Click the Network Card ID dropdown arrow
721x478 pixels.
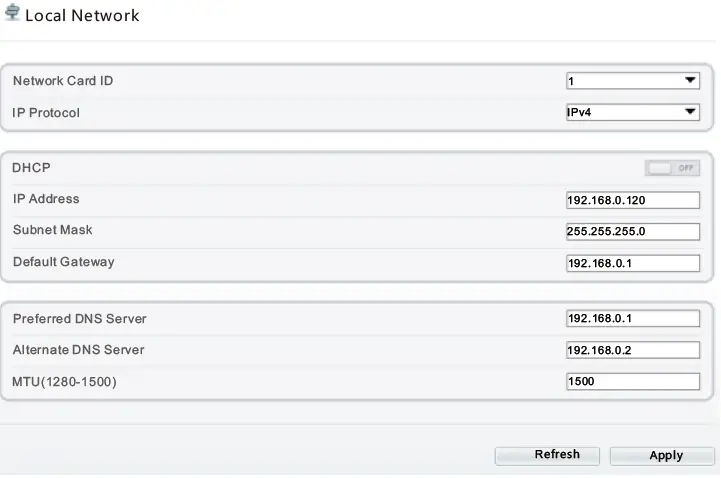690,81
